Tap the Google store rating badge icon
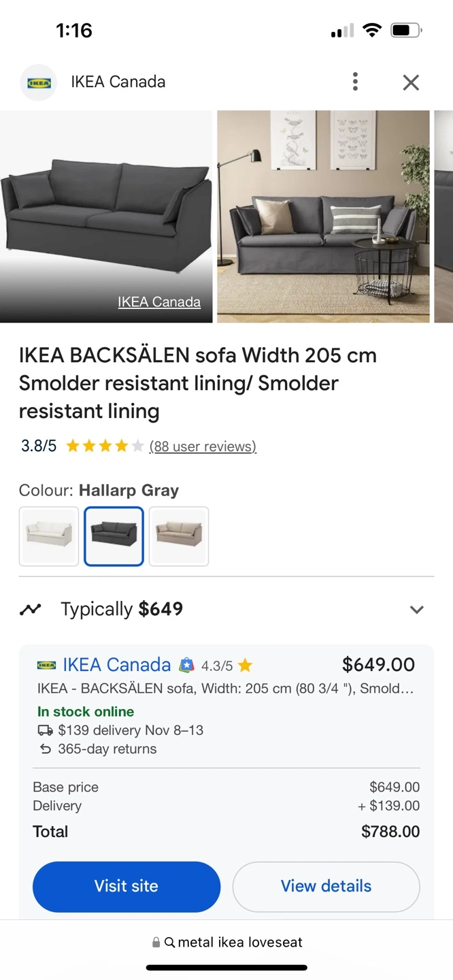The image size is (453, 980). pyautogui.click(x=186, y=666)
